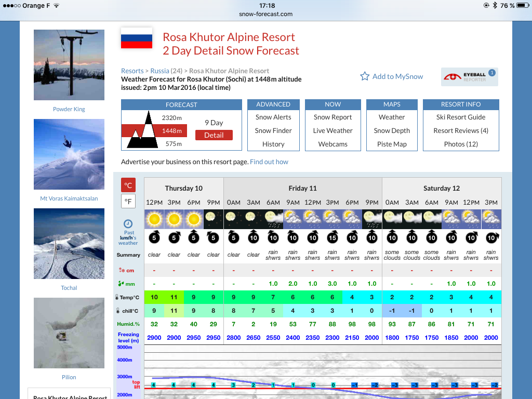The height and width of the screenshot is (399, 532).
Task: Open Resort Reviews (4)
Action: point(461,130)
